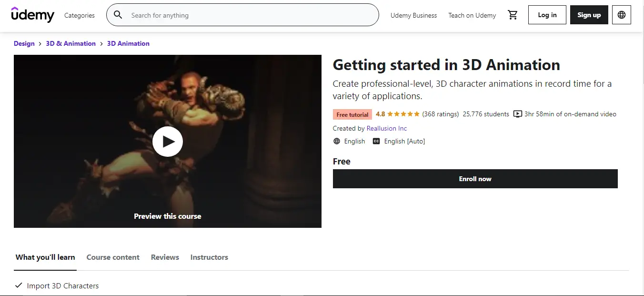
Task: Click the English [Auto] captions text
Action: [404, 142]
